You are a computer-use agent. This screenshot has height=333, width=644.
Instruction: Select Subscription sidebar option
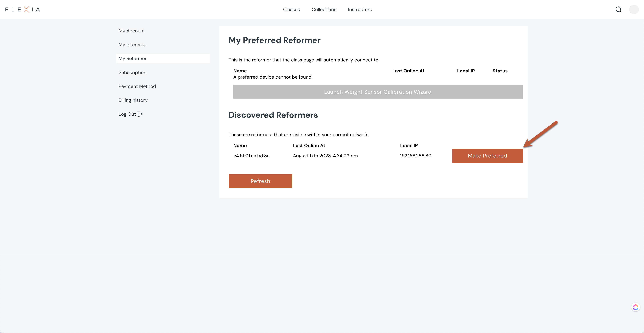click(x=132, y=72)
